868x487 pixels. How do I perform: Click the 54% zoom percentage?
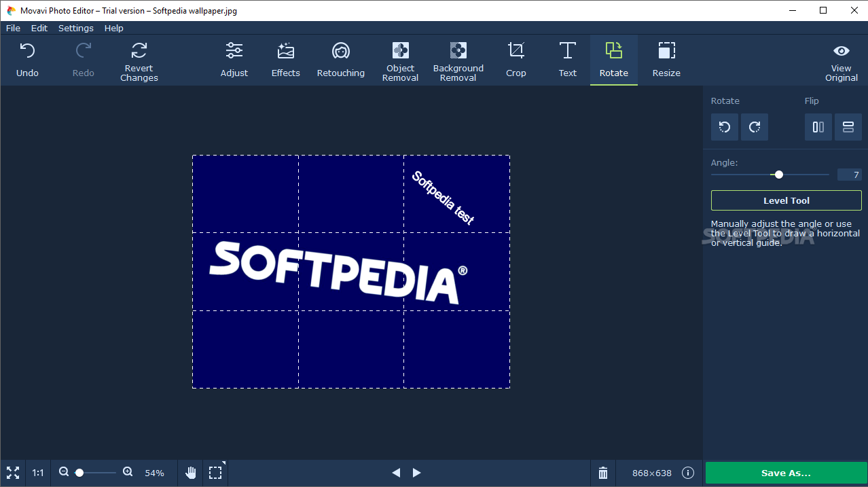point(155,473)
